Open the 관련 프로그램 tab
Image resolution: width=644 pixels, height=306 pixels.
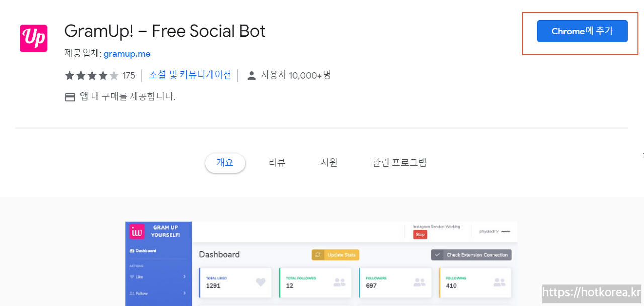399,163
